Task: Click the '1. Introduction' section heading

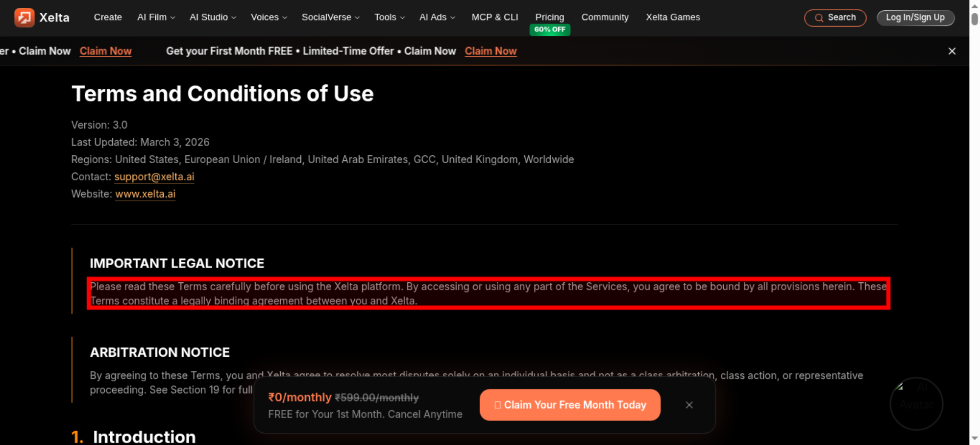Action: click(134, 437)
